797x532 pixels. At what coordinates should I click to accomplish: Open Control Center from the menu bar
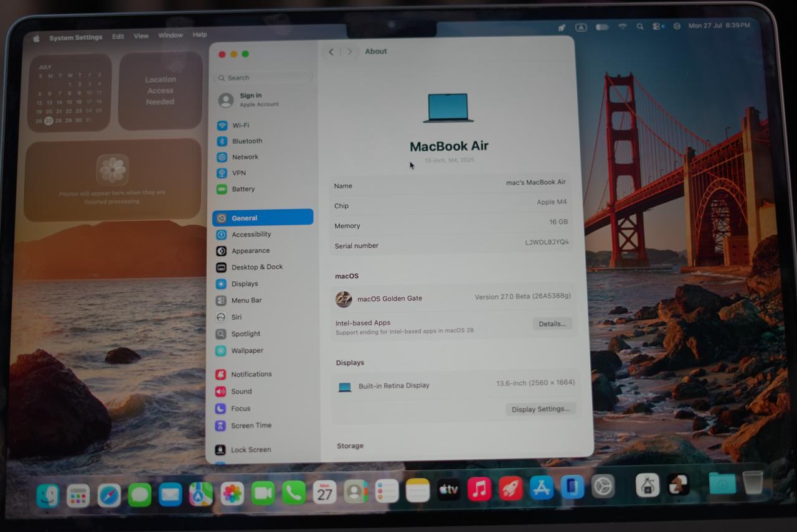658,27
